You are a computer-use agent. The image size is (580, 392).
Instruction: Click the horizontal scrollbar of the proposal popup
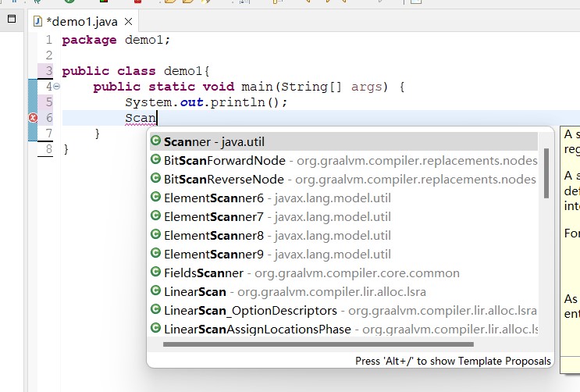(x=318, y=344)
